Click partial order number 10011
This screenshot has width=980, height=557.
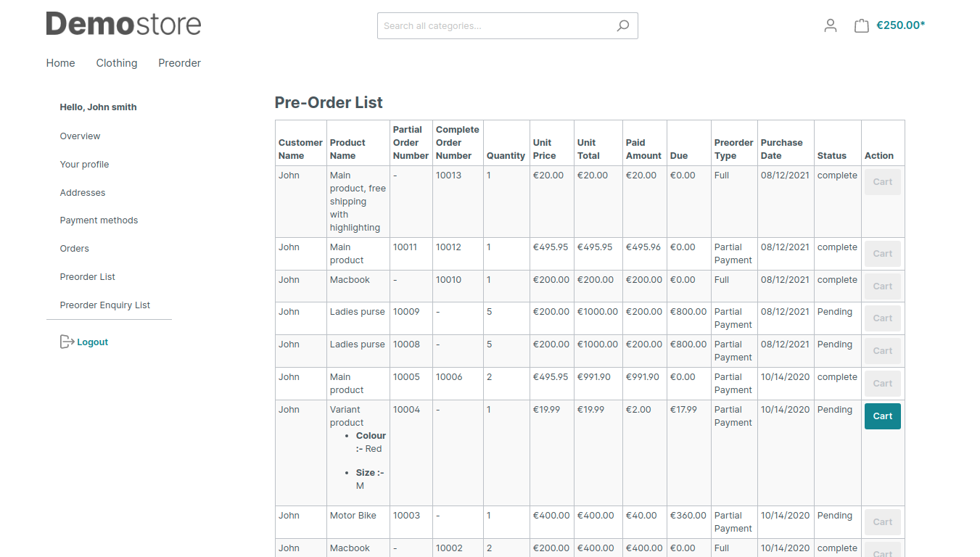[x=405, y=247]
